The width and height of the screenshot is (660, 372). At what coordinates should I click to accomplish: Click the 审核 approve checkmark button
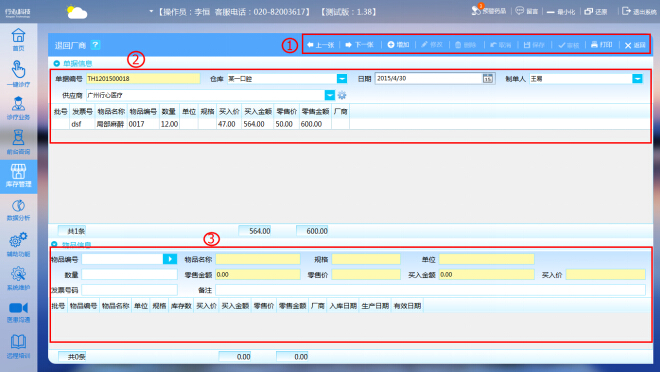pos(569,45)
